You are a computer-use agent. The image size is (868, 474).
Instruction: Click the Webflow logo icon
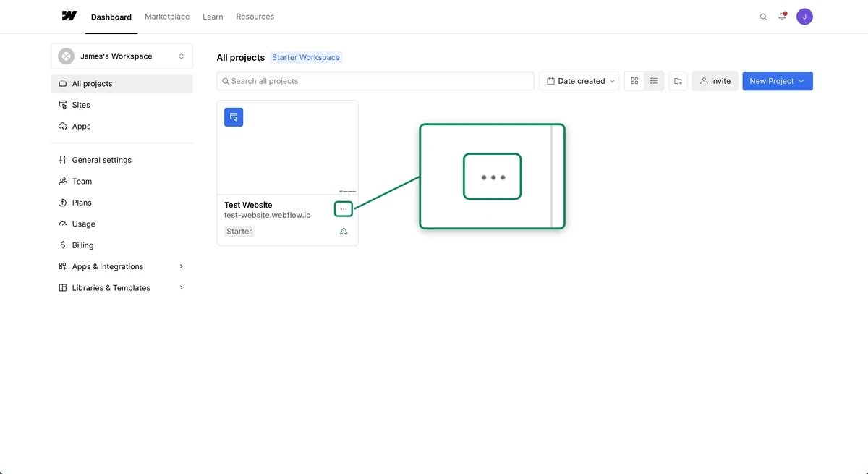(69, 16)
